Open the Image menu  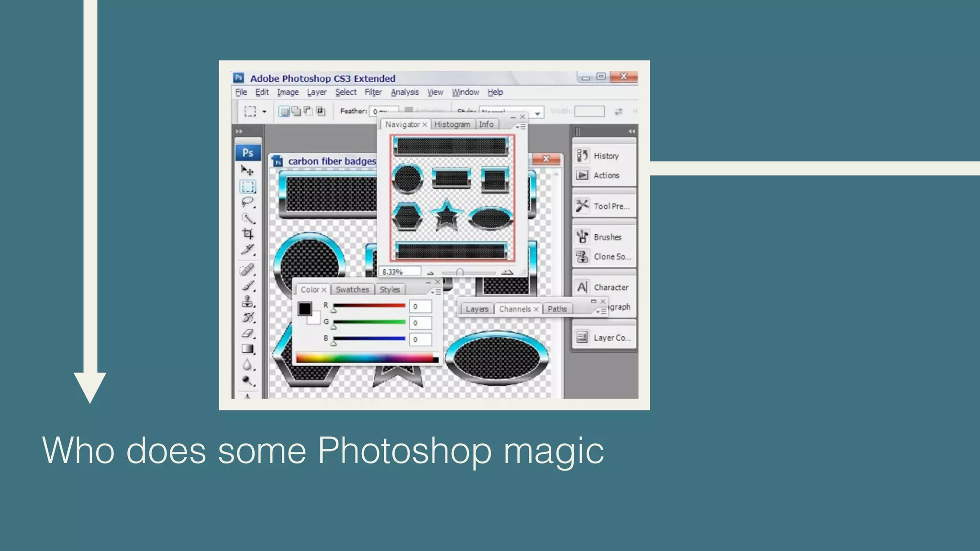[288, 92]
